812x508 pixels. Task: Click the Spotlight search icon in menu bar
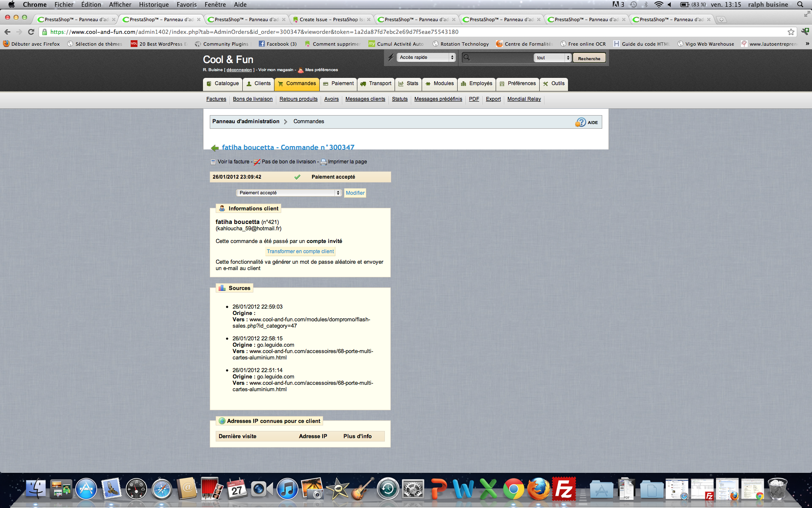point(800,5)
